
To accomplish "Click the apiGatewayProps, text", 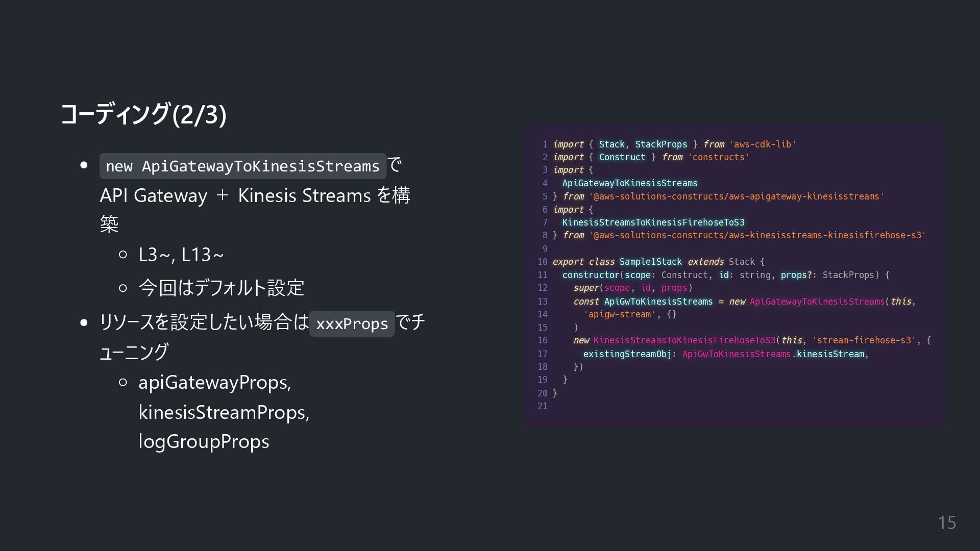I will click(214, 383).
